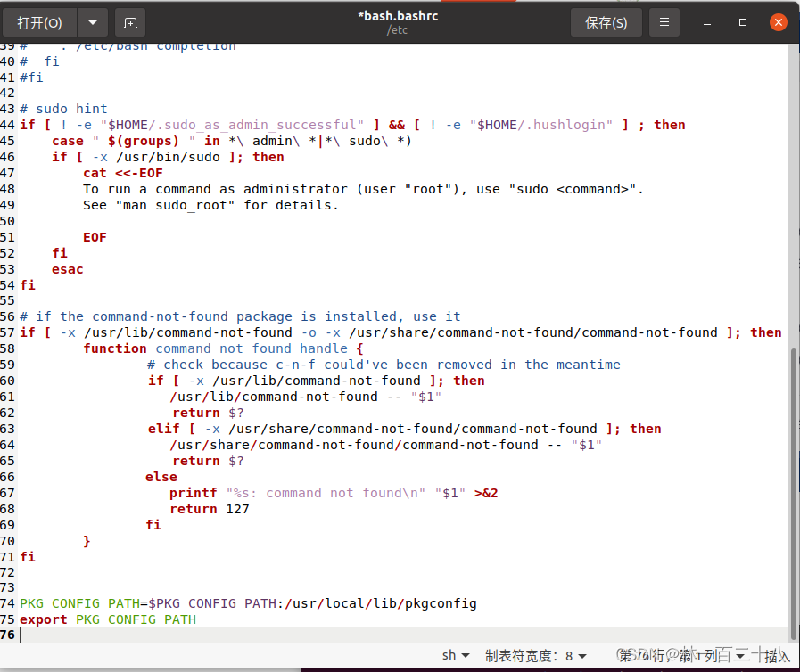Image resolution: width=800 pixels, height=672 pixels.
Task: Click the closing brace on line 70
Action: [x=87, y=540]
